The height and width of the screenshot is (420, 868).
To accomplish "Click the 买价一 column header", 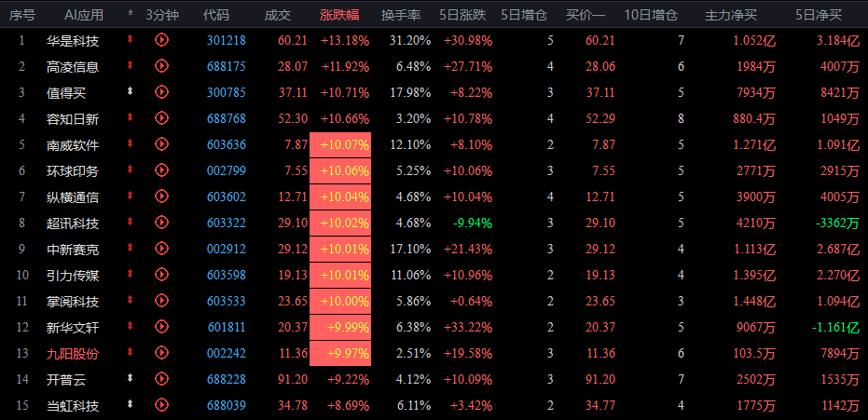I will pos(586,15).
